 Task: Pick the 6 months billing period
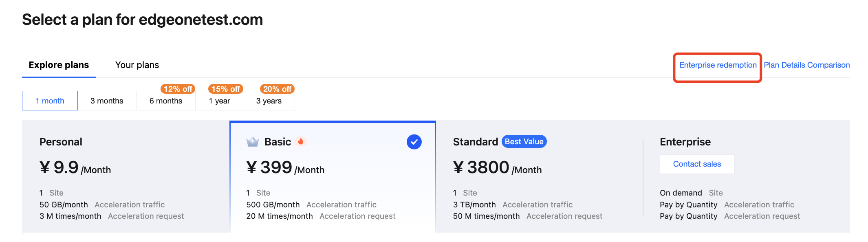166,101
